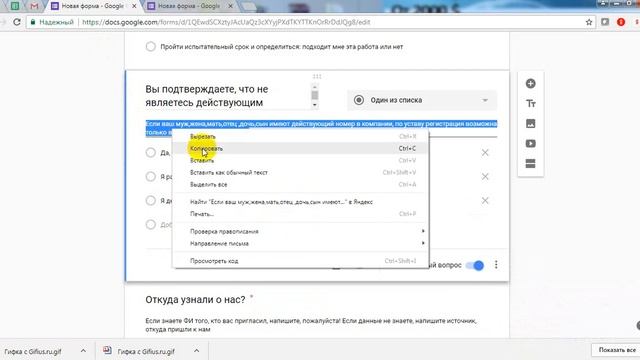Select the radio option "Пройти испытательный срок"

[x=151, y=47]
